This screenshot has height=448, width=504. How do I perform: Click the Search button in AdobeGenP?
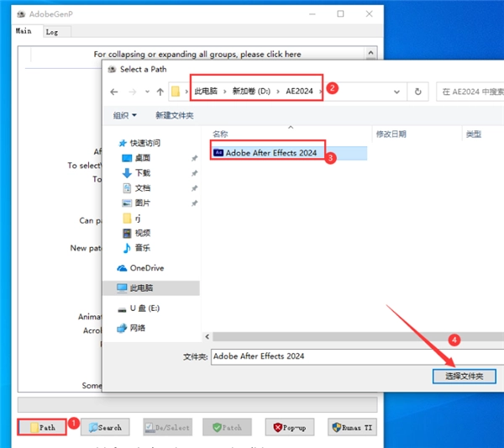[106, 427]
